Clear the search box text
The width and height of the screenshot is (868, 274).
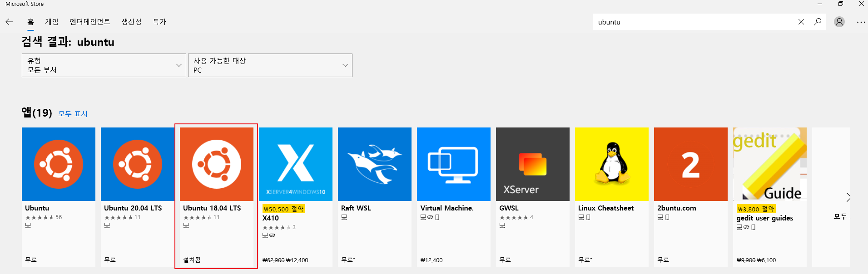[x=801, y=22]
